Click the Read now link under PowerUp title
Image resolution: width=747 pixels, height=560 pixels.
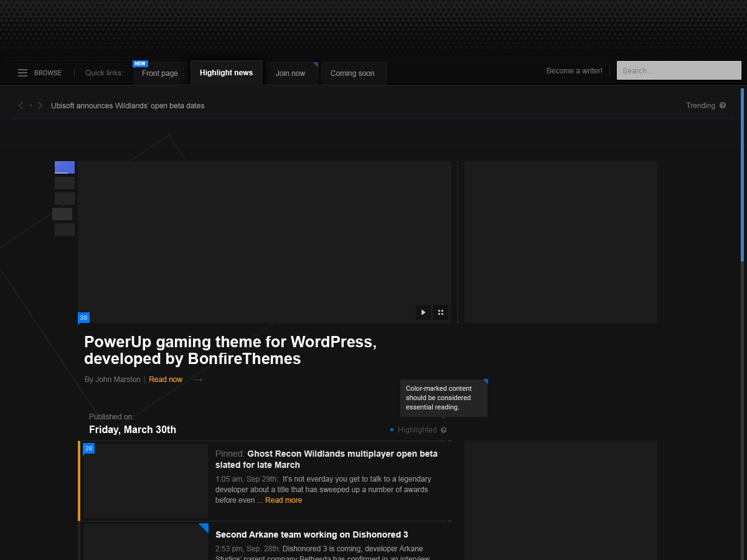(x=166, y=380)
